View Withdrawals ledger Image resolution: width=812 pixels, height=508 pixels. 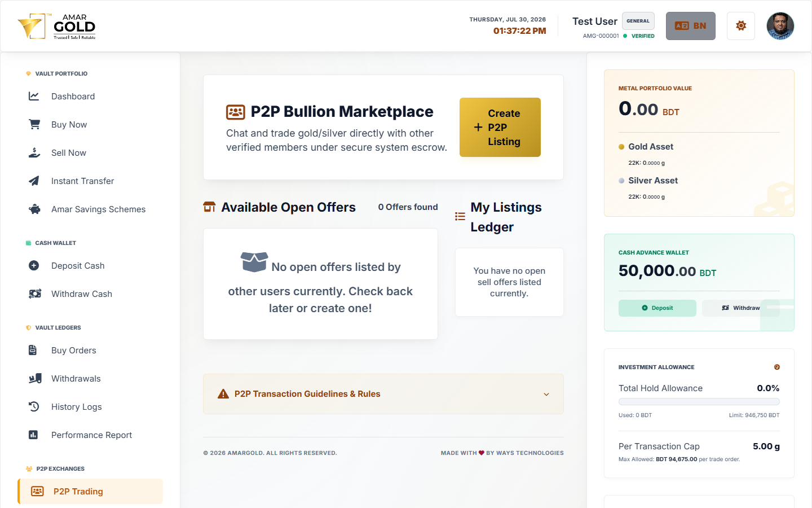[90, 378]
